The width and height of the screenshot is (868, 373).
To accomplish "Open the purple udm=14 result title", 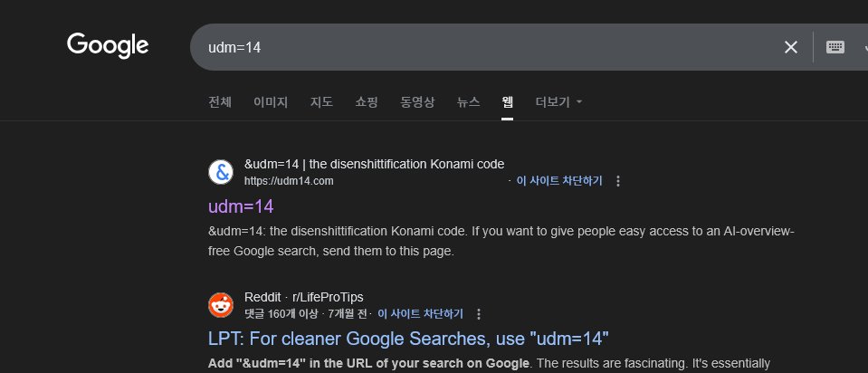I will point(241,206).
